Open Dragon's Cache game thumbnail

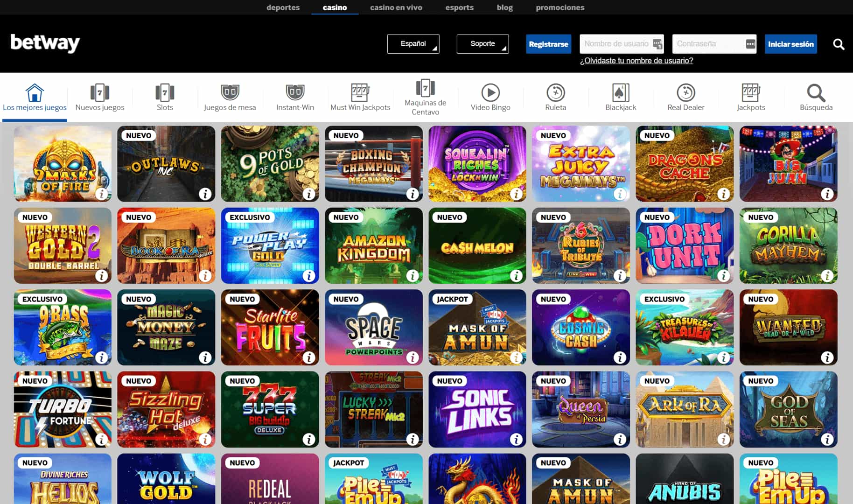[x=684, y=164]
